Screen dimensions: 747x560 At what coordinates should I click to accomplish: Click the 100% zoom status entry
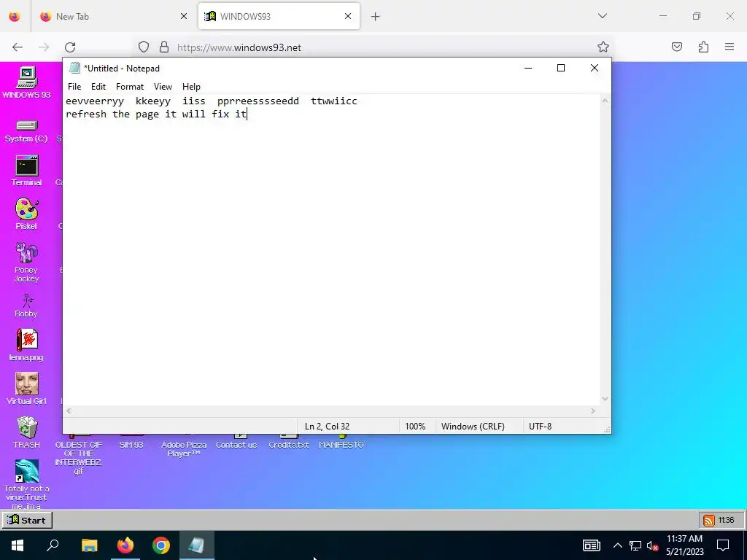415,426
